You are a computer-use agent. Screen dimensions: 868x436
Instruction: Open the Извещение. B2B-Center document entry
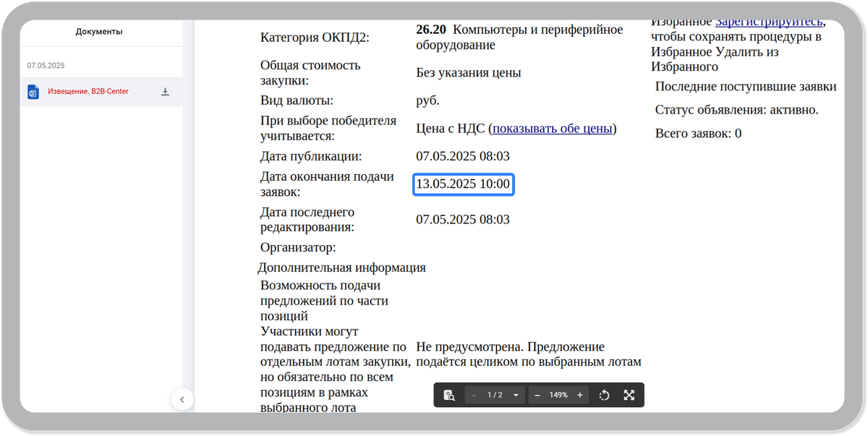(x=88, y=92)
